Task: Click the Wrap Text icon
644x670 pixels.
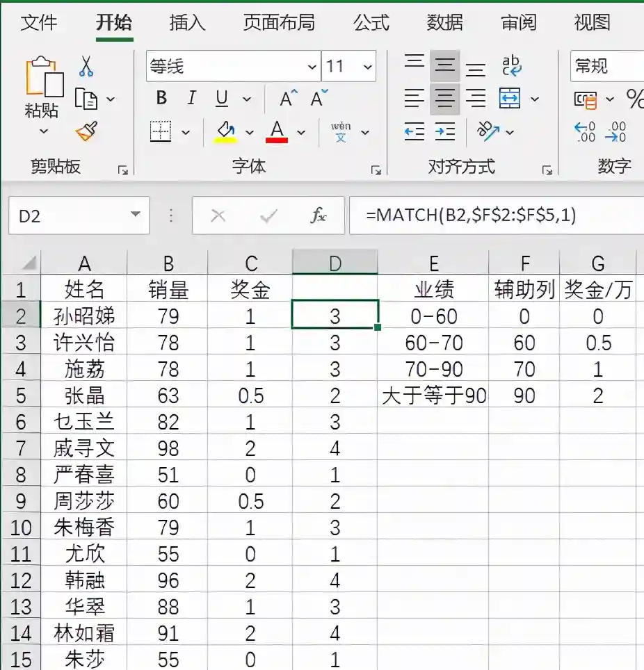Action: pyautogui.click(x=512, y=67)
